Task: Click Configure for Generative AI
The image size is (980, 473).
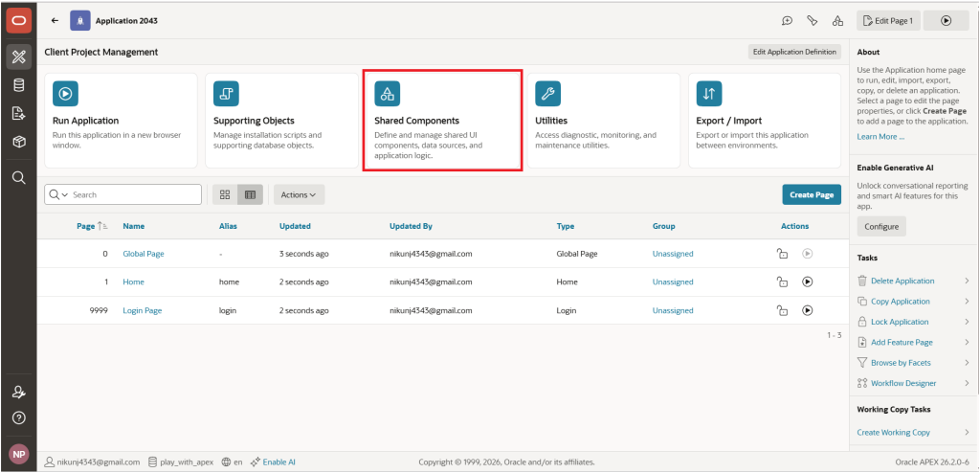Action: 880,227
